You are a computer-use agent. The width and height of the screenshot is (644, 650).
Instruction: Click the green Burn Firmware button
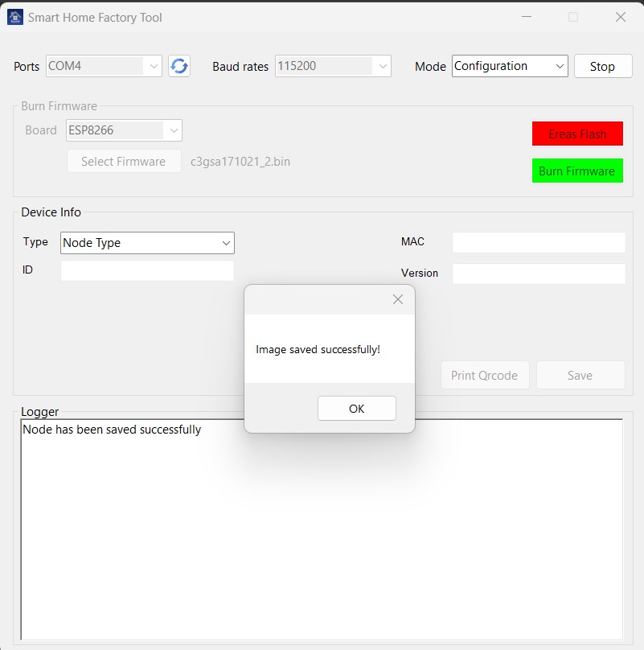click(577, 171)
